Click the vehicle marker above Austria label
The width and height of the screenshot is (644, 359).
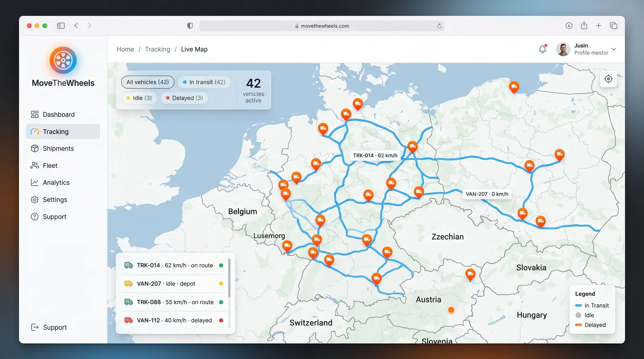(x=470, y=274)
